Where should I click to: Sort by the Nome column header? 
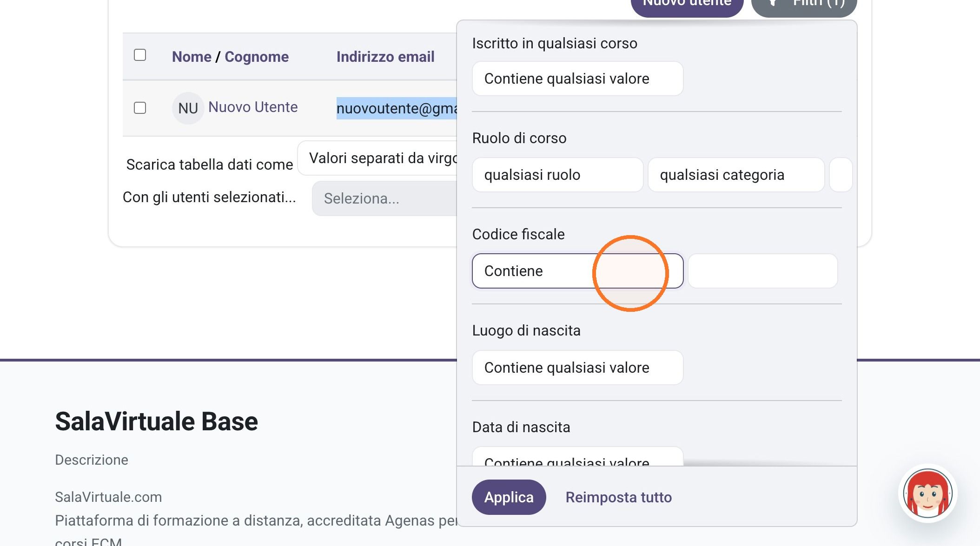coord(192,57)
